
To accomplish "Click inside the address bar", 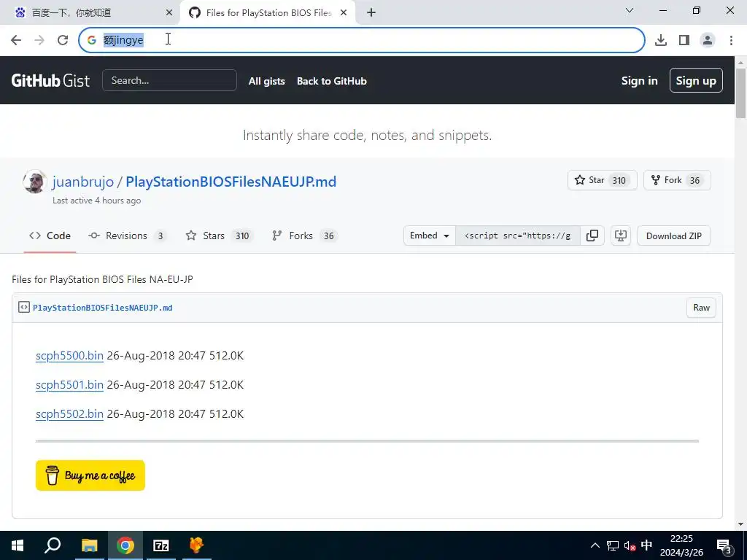I will point(362,40).
